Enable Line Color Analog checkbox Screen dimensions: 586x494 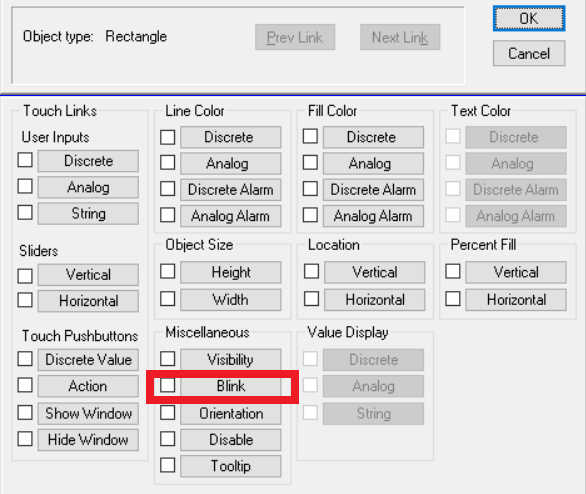[x=167, y=163]
